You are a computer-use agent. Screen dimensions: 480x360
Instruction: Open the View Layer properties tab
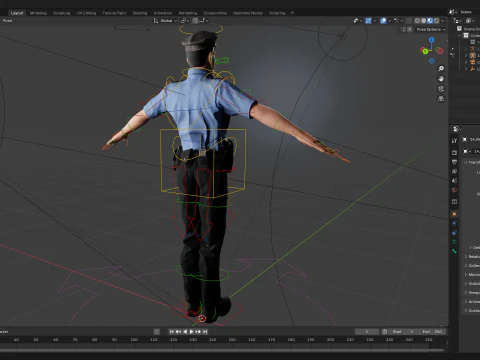coord(454,171)
